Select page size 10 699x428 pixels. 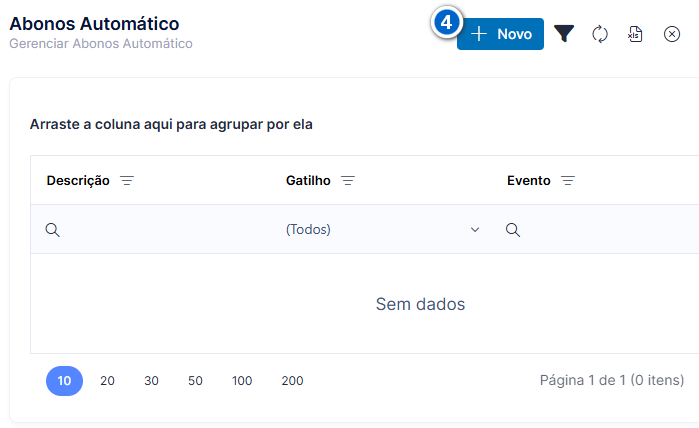(x=64, y=381)
